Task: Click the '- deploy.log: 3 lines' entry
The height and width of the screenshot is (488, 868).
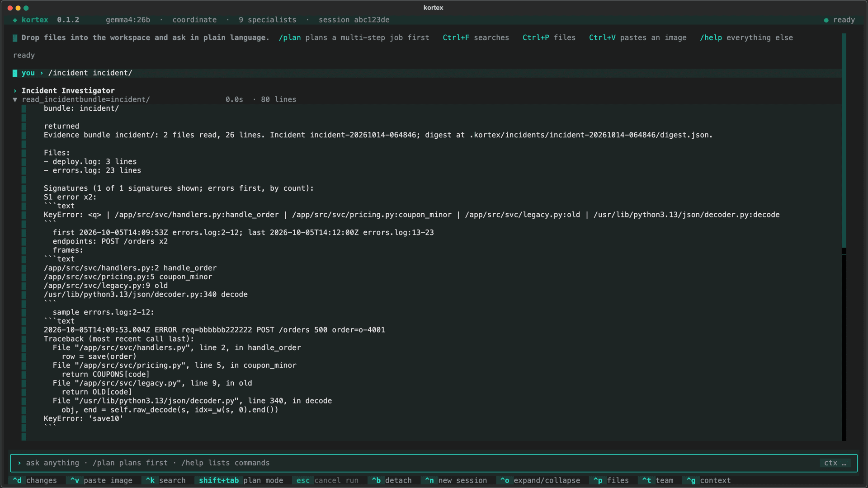Action: pos(90,162)
